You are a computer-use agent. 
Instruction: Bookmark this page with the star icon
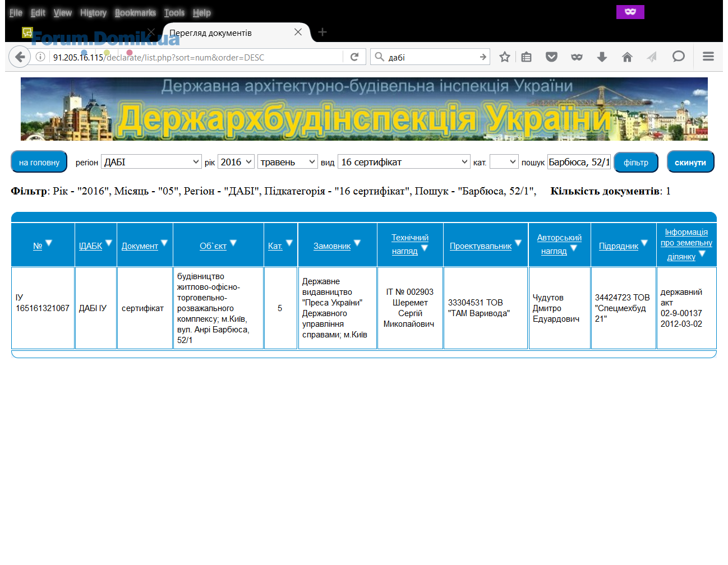click(x=505, y=57)
